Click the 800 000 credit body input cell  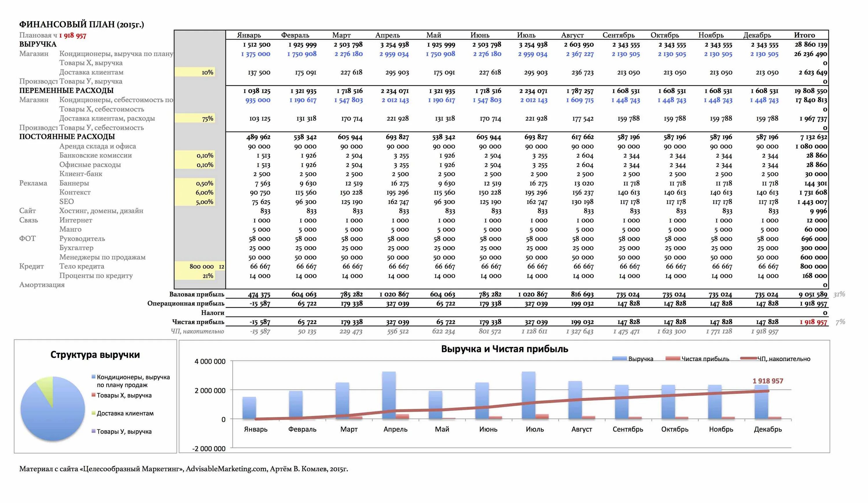[195, 266]
